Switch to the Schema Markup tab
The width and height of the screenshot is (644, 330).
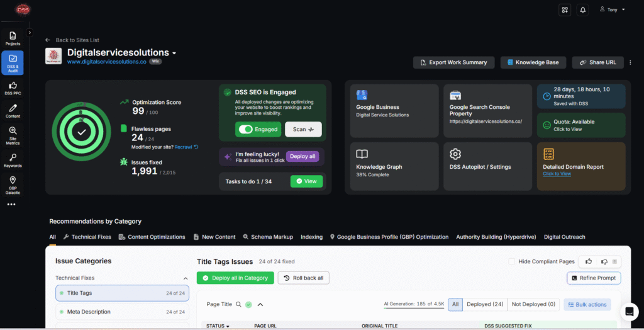268,237
